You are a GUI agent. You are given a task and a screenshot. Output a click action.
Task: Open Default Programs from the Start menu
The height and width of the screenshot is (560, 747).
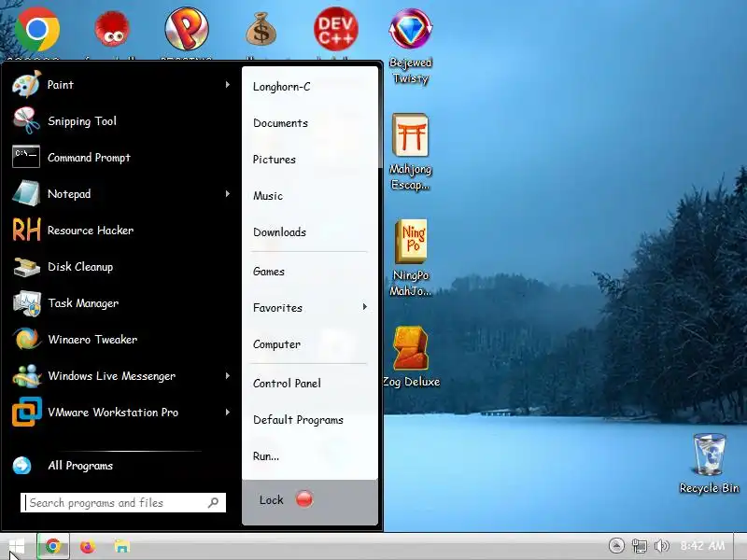pos(298,419)
